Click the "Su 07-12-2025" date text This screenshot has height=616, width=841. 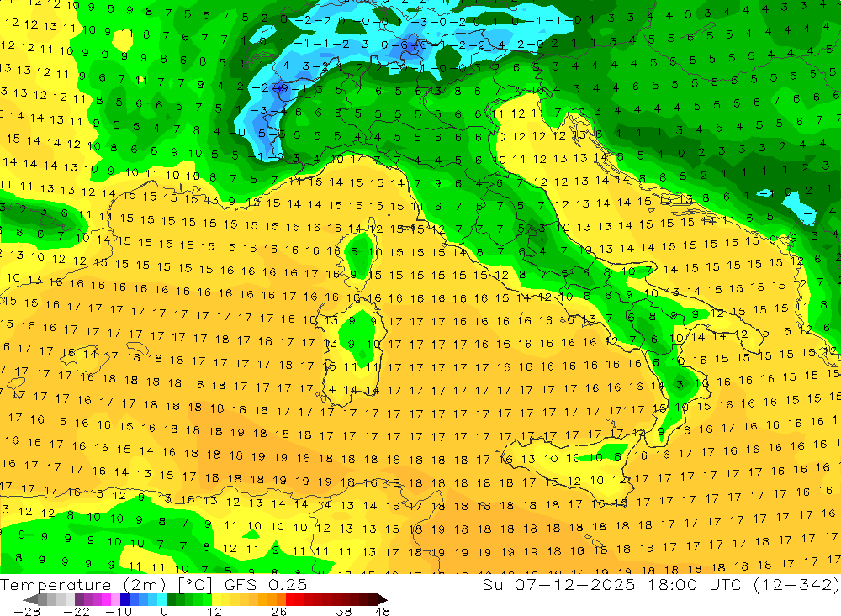(558, 584)
